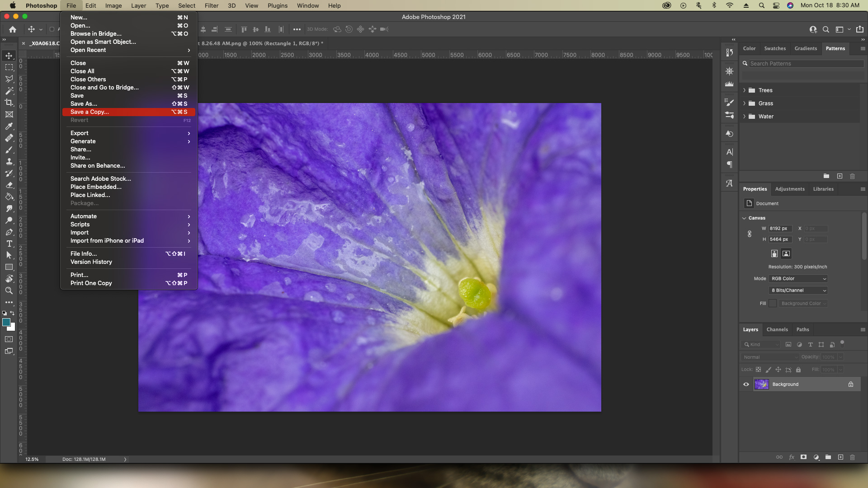Expand the Trees pattern group

[x=744, y=90]
